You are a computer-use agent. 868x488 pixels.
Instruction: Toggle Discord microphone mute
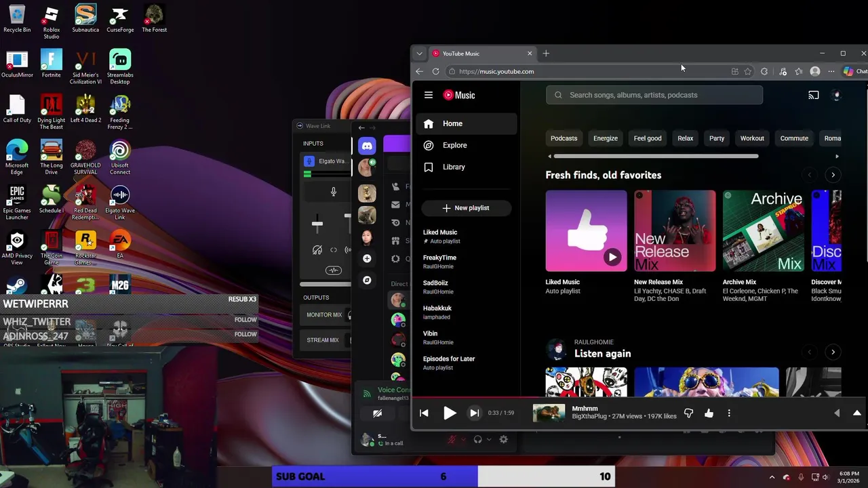click(452, 439)
